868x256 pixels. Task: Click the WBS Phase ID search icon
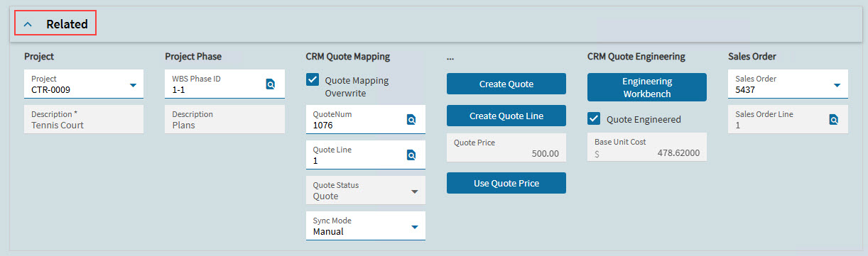[x=271, y=84]
